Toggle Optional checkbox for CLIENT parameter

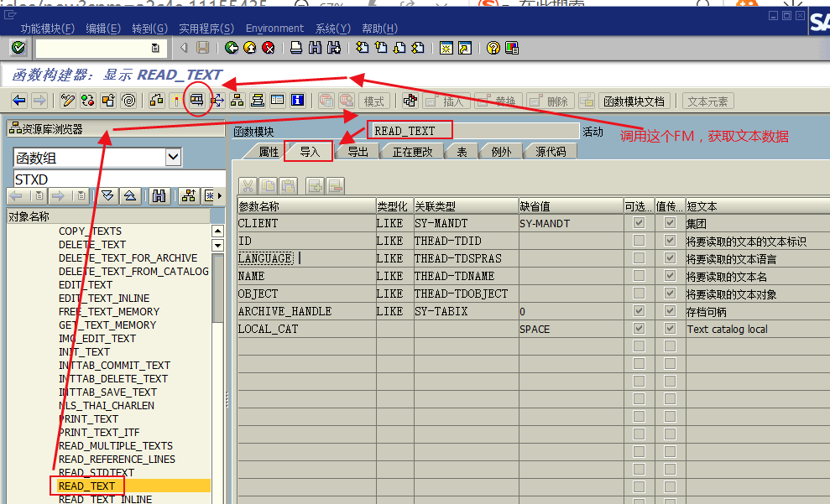click(x=639, y=222)
